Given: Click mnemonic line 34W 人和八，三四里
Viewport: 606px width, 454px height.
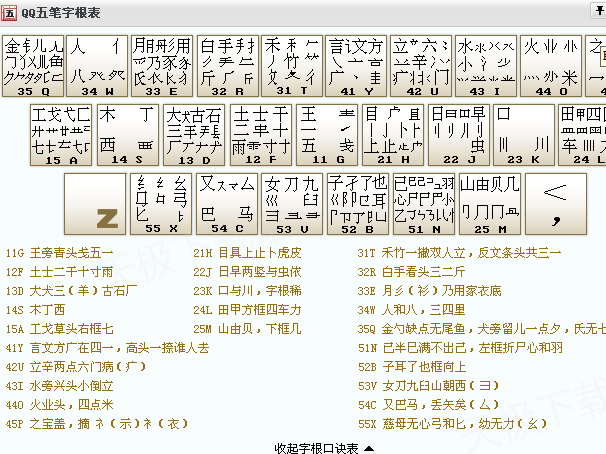Looking at the screenshot, I should click(412, 310).
